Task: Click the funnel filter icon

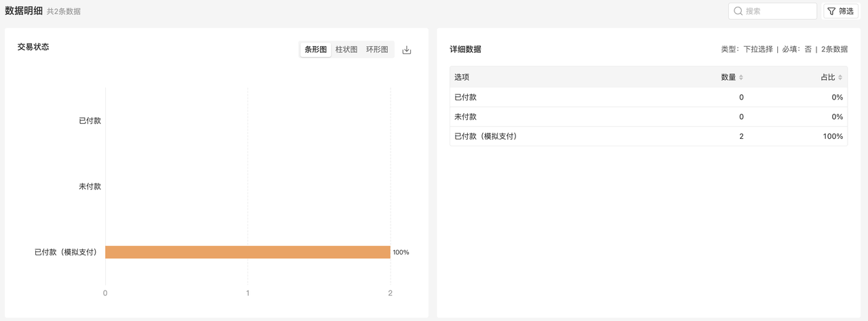Action: tap(831, 12)
